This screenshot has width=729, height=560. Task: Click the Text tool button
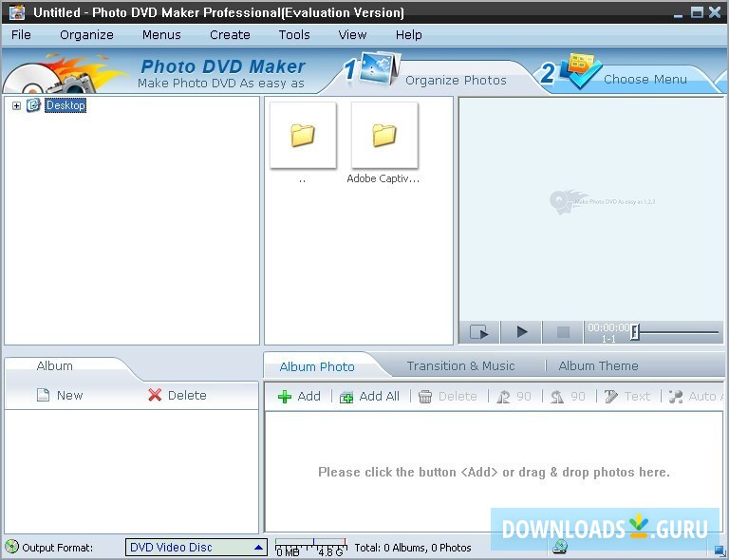[x=627, y=397]
